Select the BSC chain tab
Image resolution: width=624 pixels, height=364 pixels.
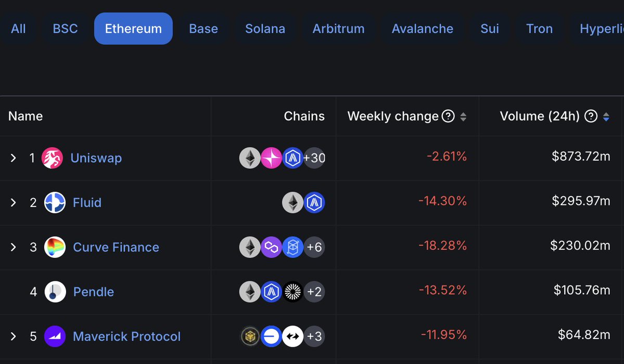[65, 29]
